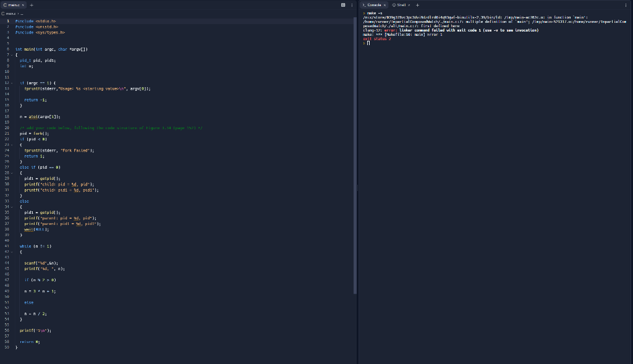Close the Console tab

pyautogui.click(x=384, y=5)
